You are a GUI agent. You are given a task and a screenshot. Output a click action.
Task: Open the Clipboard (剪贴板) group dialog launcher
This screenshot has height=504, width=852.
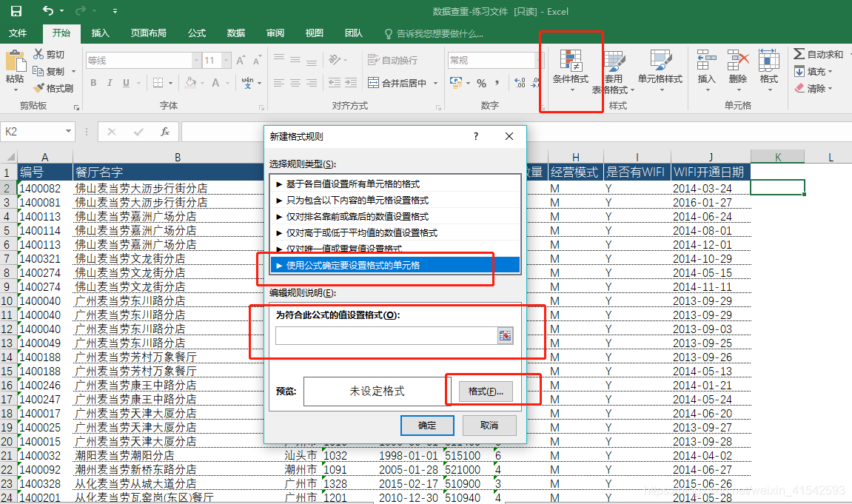[77, 107]
